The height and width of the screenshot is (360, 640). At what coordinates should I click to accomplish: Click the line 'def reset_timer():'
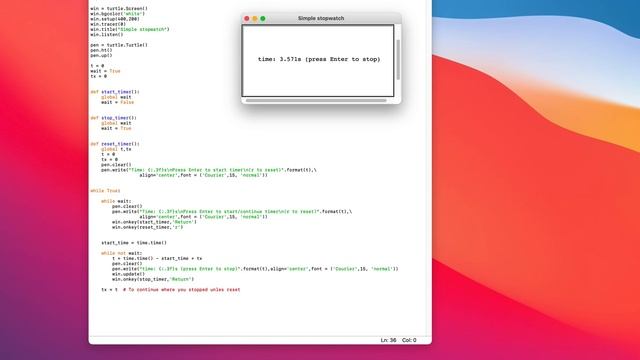click(x=115, y=144)
